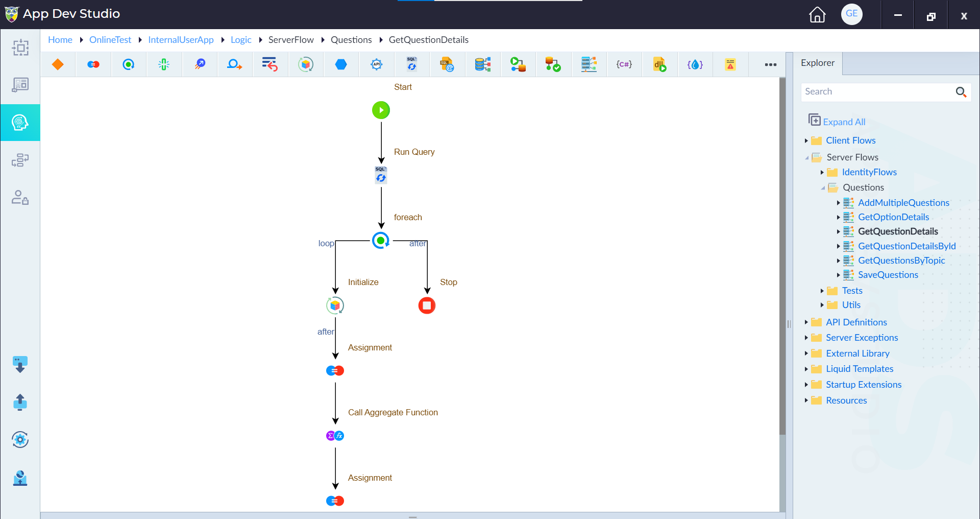This screenshot has width=980, height=519.
Task: Open Liquid Templates folder
Action: (860, 369)
